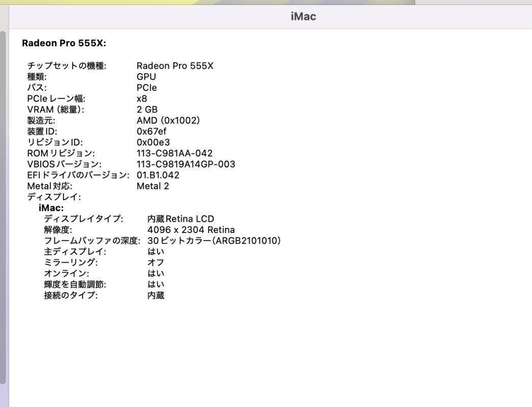
Task: Click the 装置ID label
Action: click(x=42, y=131)
